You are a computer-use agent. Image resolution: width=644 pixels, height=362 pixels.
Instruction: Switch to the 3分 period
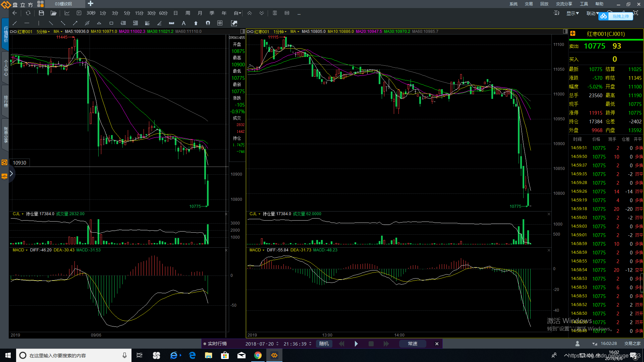(x=115, y=13)
